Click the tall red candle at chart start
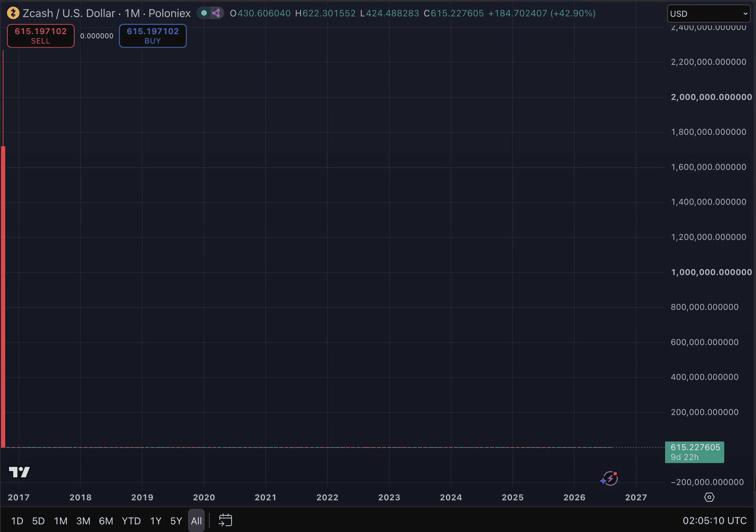756x532 pixels. coord(3,297)
